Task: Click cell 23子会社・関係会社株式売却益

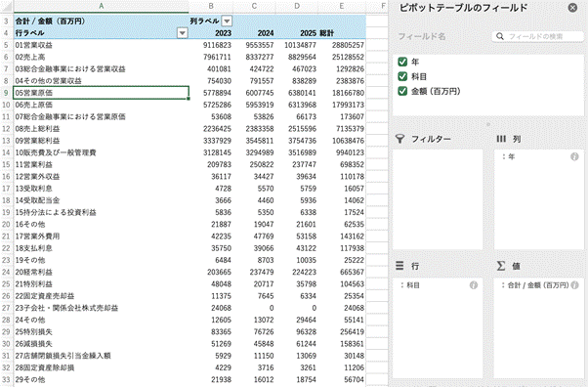Action: [102, 308]
